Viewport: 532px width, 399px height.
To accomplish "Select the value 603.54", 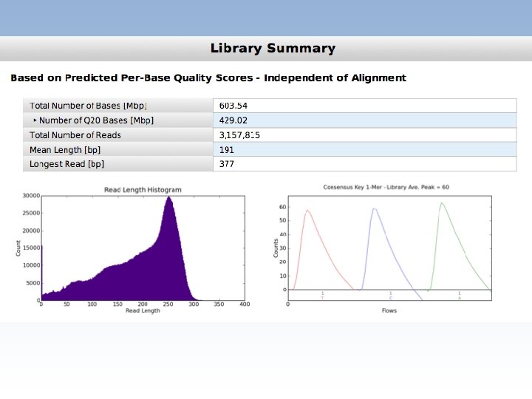I will [x=233, y=106].
